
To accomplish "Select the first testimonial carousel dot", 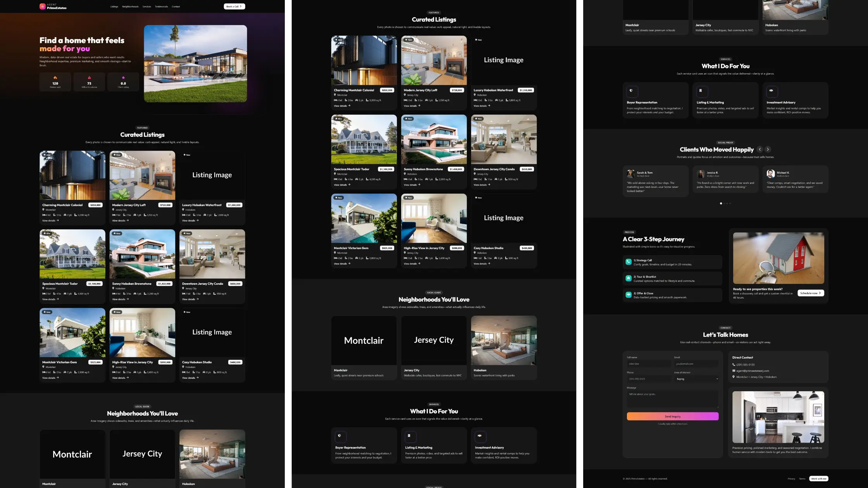I will click(721, 203).
